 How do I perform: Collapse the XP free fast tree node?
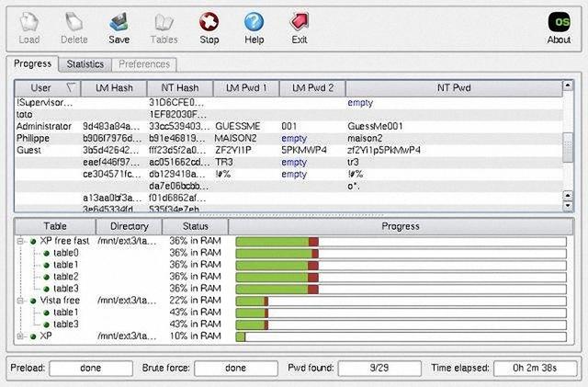[x=20, y=242]
